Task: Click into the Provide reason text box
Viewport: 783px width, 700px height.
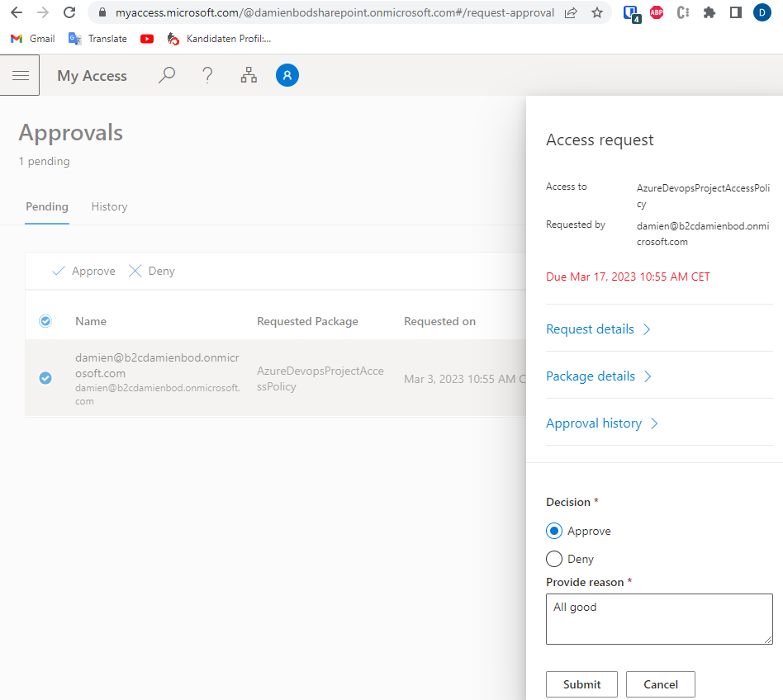Action: point(659,618)
